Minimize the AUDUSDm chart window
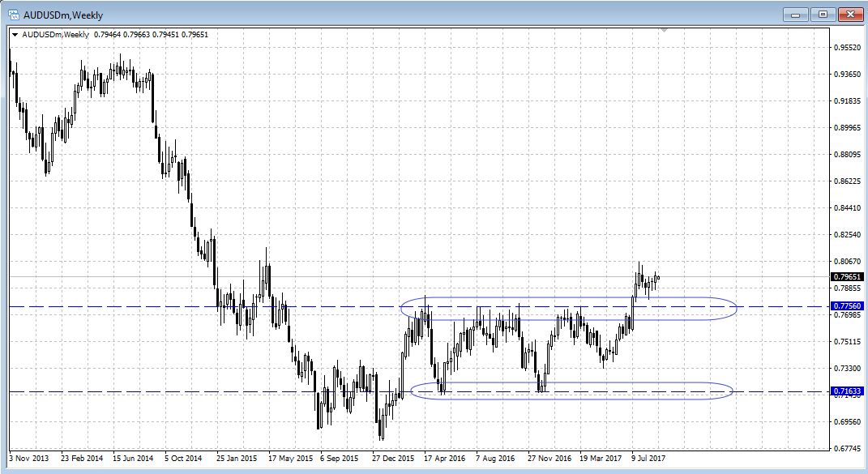 [800, 14]
